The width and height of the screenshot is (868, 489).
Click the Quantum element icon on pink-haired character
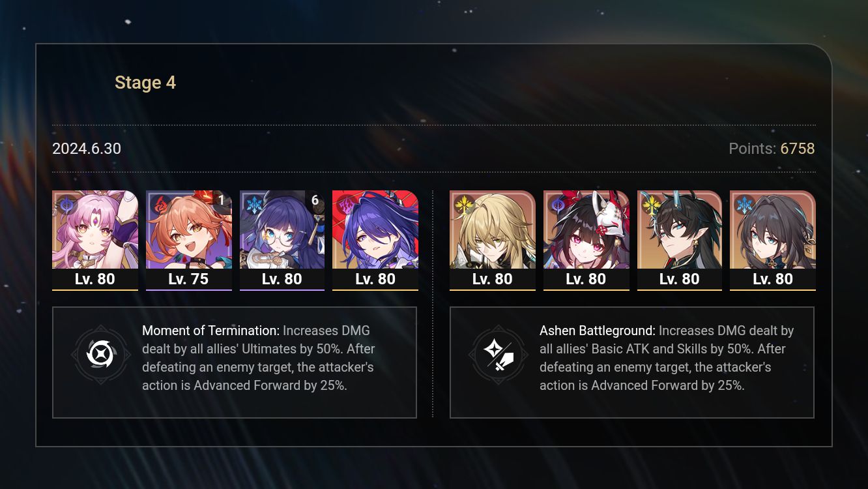click(65, 203)
